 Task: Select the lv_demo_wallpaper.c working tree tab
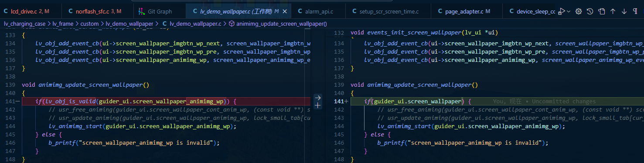click(238, 11)
